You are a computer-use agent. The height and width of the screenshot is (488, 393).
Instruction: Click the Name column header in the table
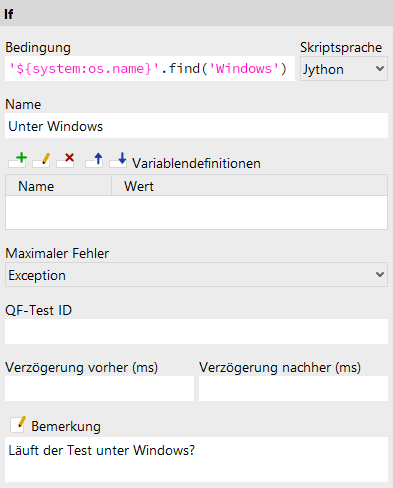click(x=58, y=186)
